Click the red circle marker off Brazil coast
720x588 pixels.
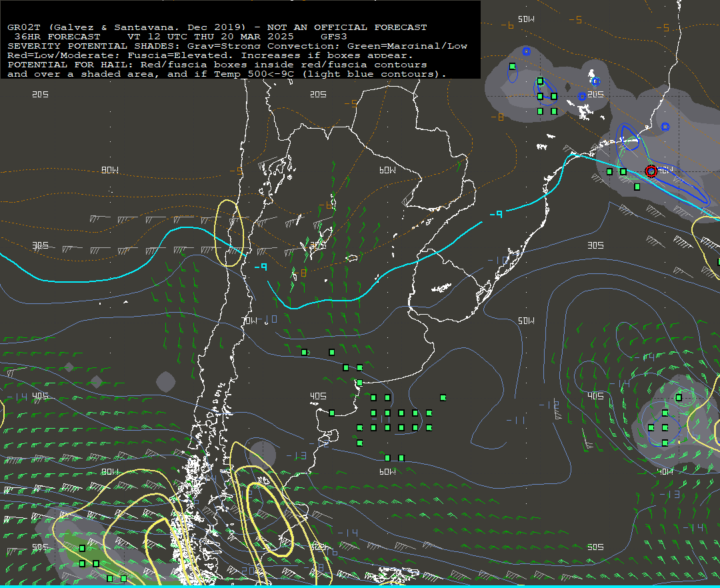pyautogui.click(x=651, y=171)
